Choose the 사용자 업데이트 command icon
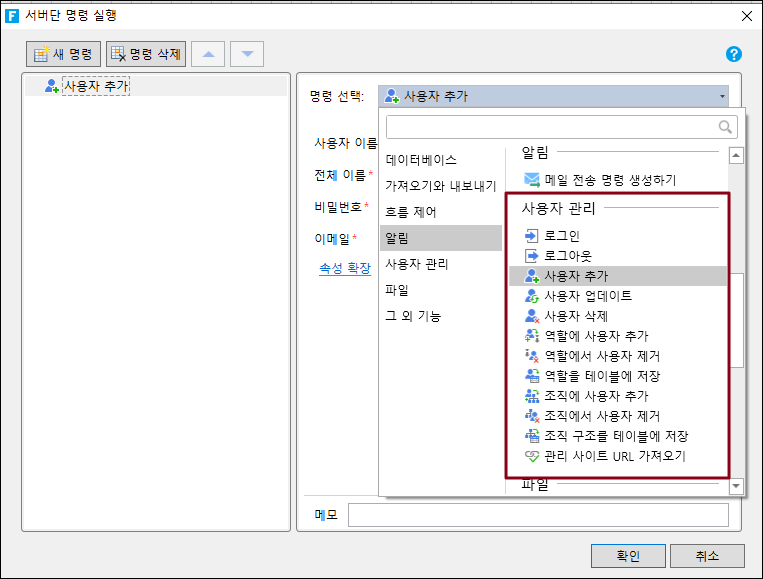Viewport: 763px width, 579px height. coord(532,296)
